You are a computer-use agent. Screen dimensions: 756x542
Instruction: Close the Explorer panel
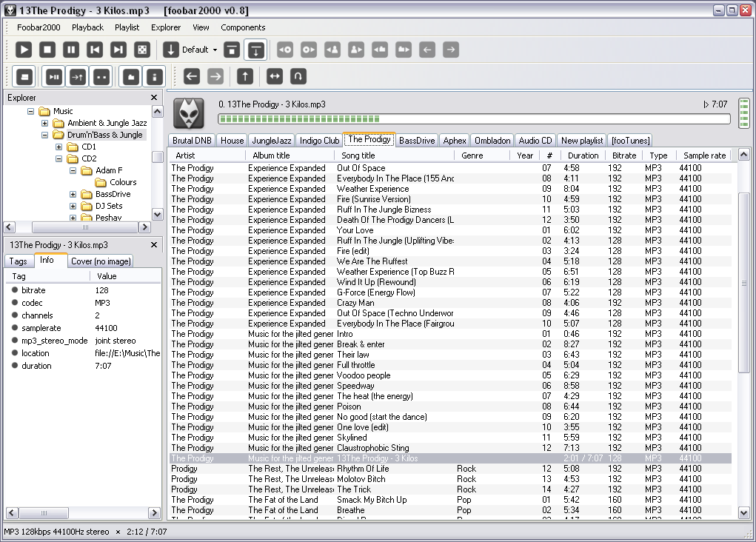pos(154,98)
